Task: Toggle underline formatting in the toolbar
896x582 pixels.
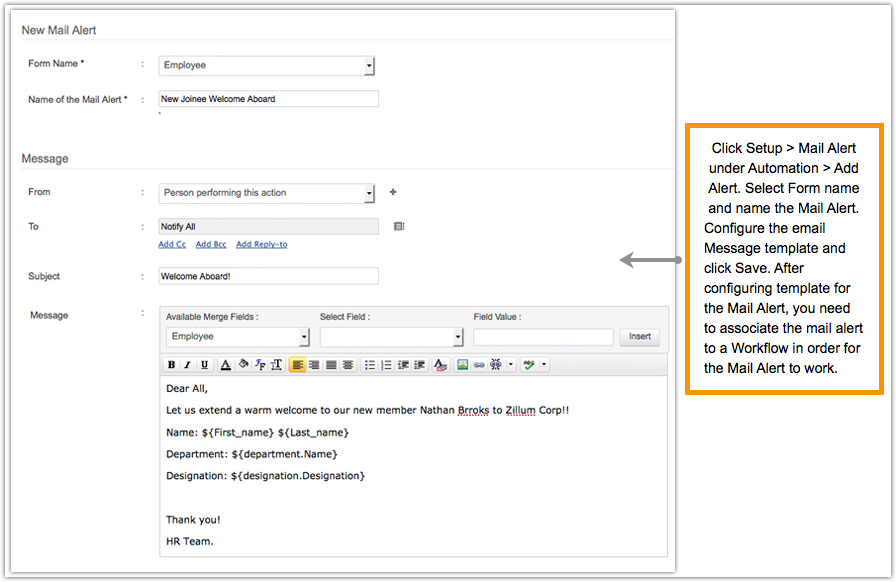Action: click(x=205, y=365)
